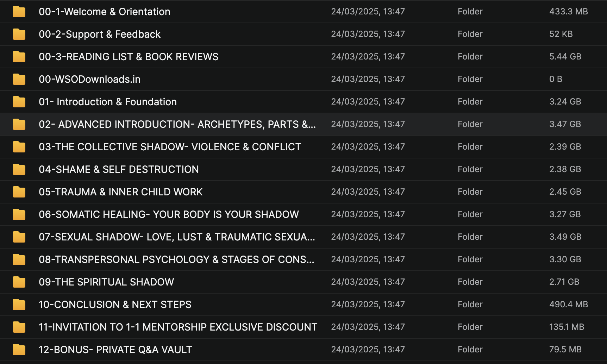
Task: Click folder icon for 09-THE SPIRITUAL SHADOW
Action: point(19,282)
